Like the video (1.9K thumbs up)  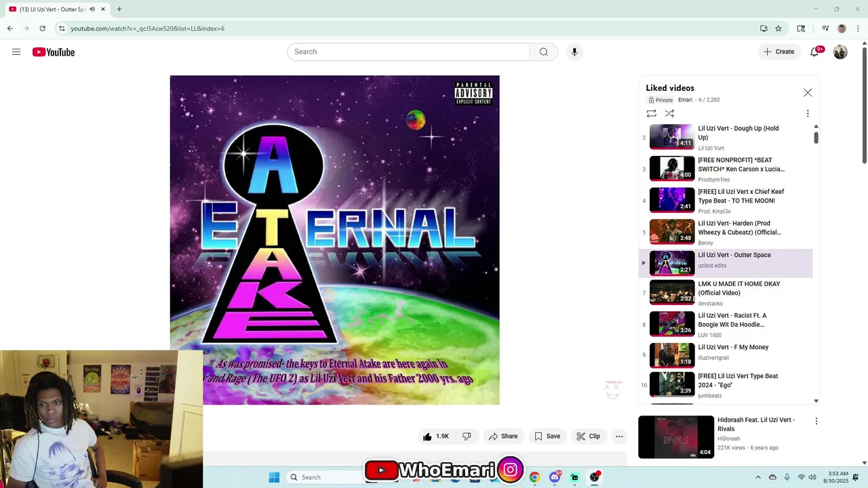pos(436,436)
